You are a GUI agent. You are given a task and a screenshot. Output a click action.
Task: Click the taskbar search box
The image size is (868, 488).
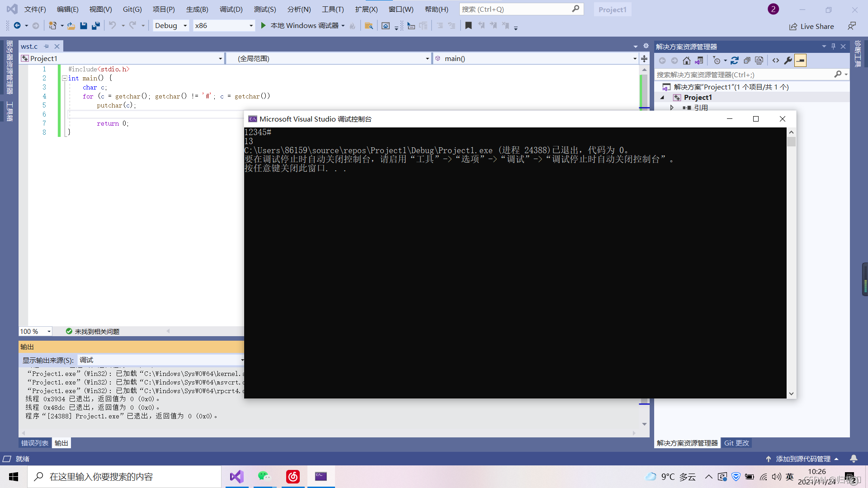(124, 477)
